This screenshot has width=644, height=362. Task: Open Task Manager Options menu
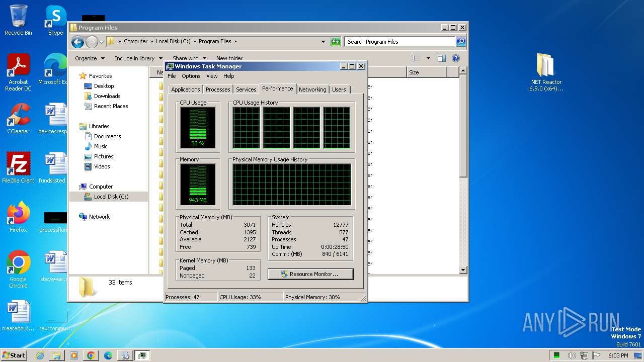click(x=191, y=76)
